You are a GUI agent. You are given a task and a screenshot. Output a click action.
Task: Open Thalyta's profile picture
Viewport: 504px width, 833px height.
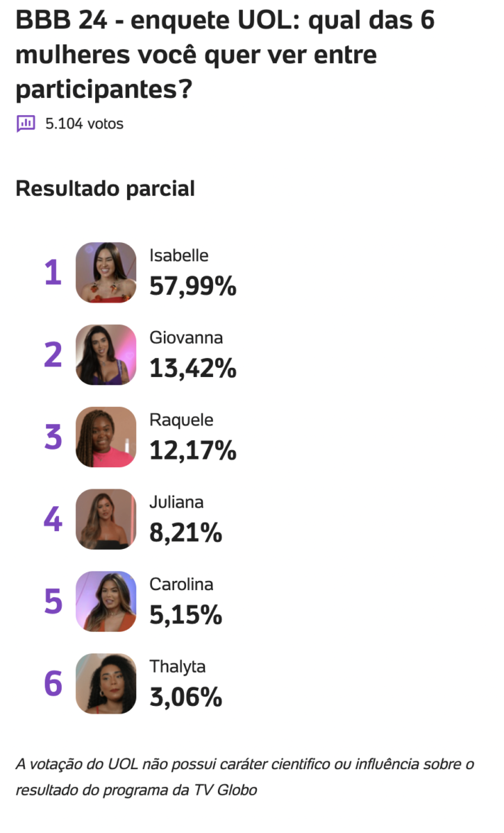pyautogui.click(x=106, y=684)
